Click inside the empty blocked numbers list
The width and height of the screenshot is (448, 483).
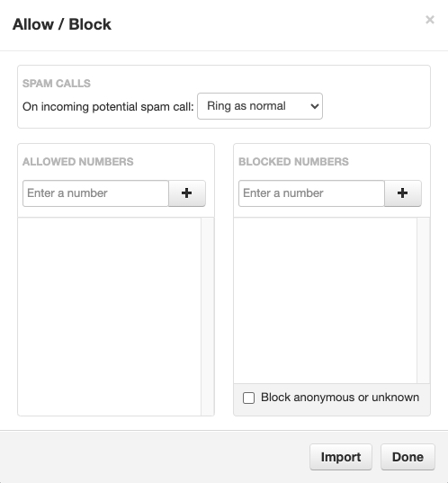(x=326, y=300)
